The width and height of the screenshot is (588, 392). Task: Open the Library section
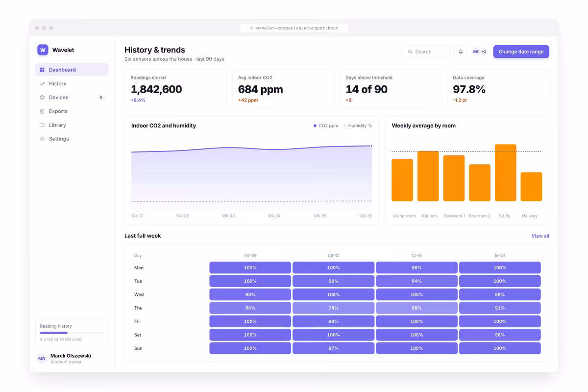72,125
